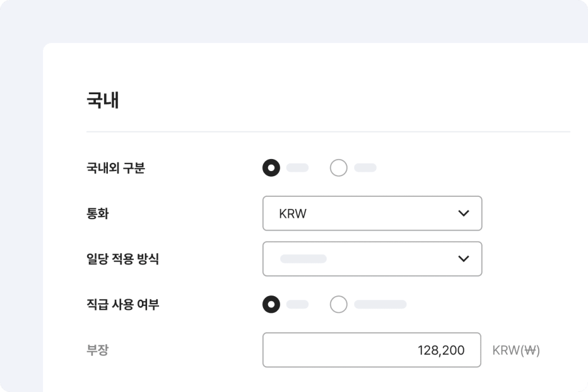Open the 통화 dropdown showing KRW

[371, 214]
